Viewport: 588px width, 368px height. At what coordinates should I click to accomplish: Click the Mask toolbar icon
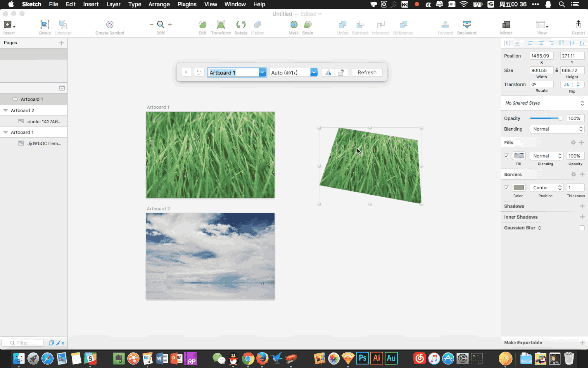tap(294, 25)
